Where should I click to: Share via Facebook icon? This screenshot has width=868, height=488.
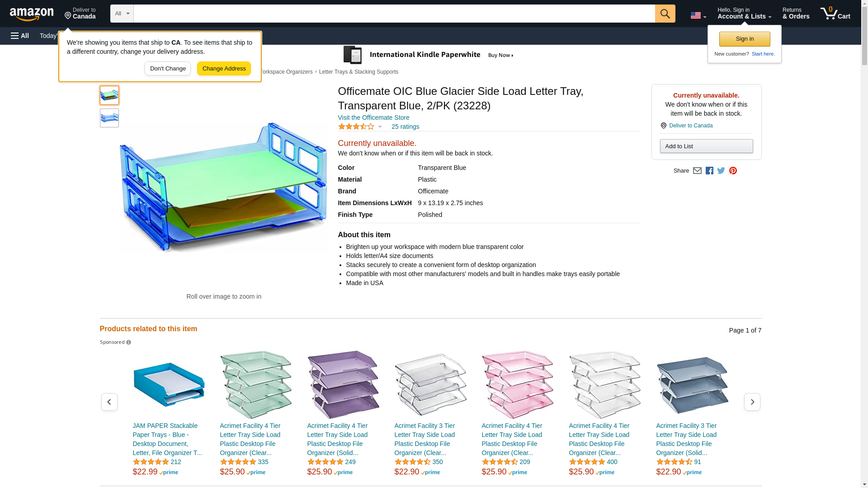[709, 171]
